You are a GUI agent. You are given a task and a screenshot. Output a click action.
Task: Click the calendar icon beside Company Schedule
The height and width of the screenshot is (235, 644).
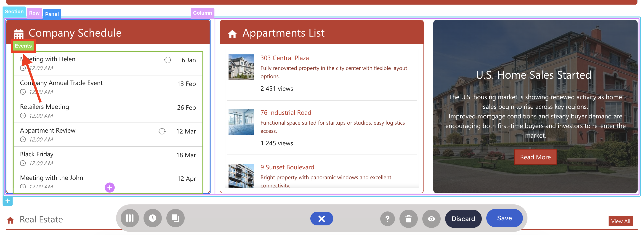coord(19,34)
